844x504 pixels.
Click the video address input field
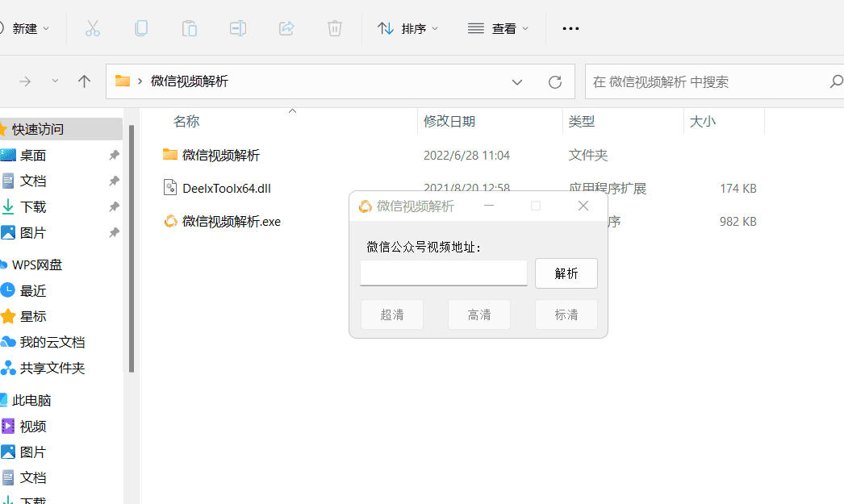point(443,273)
